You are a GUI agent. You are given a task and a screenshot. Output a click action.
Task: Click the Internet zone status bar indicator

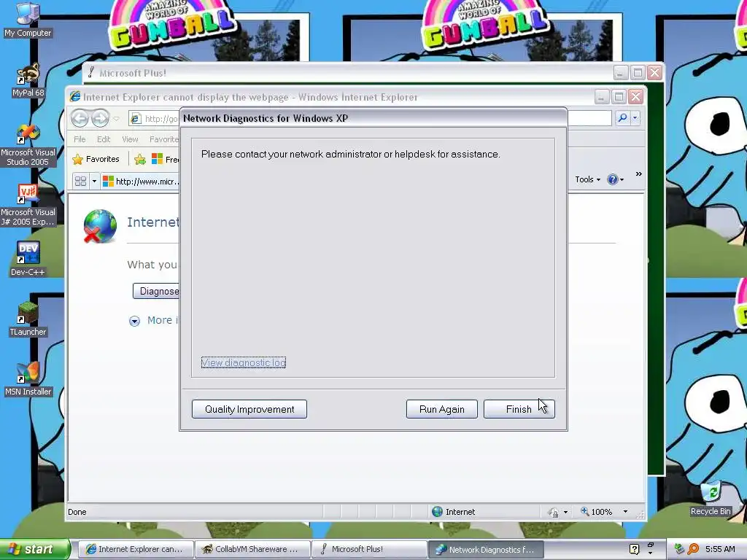point(453,512)
